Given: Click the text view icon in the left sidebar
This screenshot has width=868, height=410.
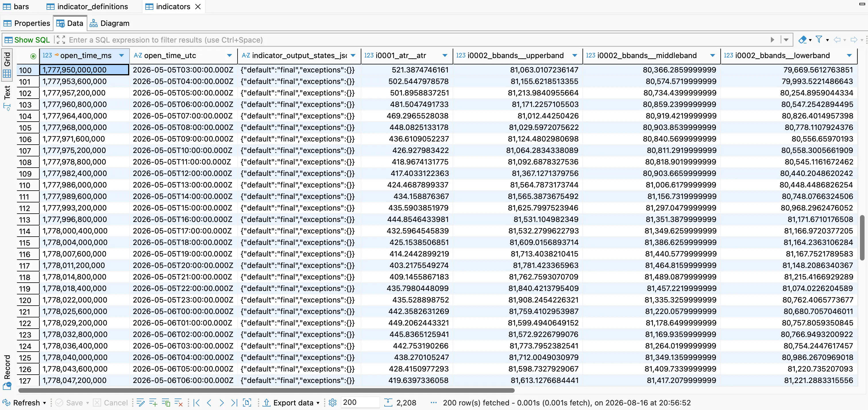Looking at the screenshot, I should tap(7, 107).
